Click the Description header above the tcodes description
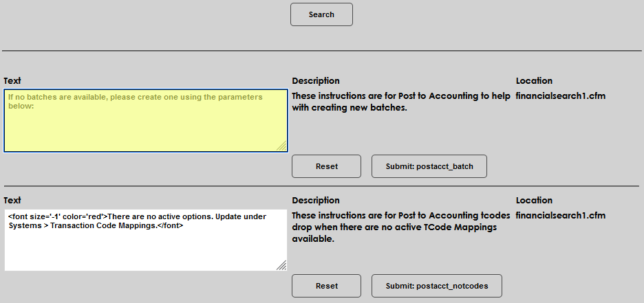Screen dimensions: 644x303 coord(316,200)
